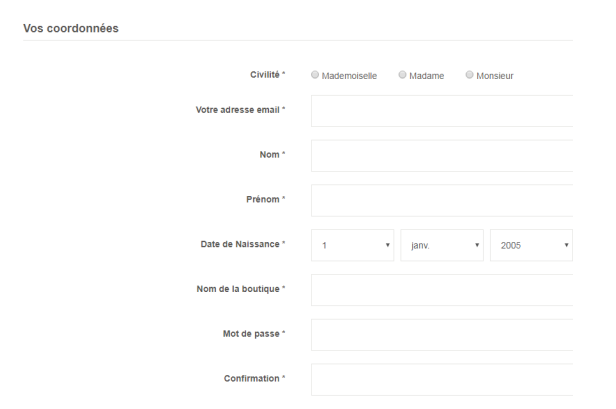616x409 pixels.
Task: Focus the Mot de passe input field
Action: pos(442,334)
